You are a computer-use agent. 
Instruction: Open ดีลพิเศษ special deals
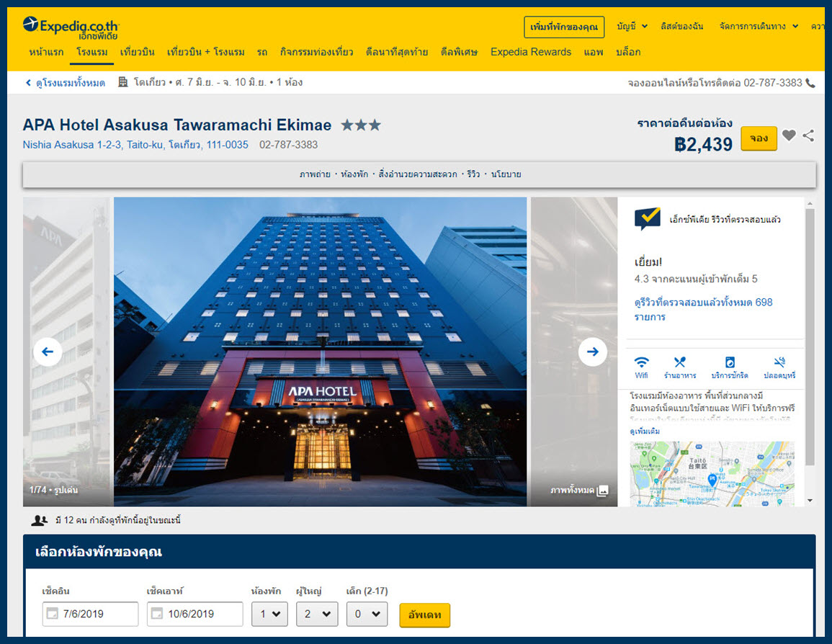[x=459, y=52]
